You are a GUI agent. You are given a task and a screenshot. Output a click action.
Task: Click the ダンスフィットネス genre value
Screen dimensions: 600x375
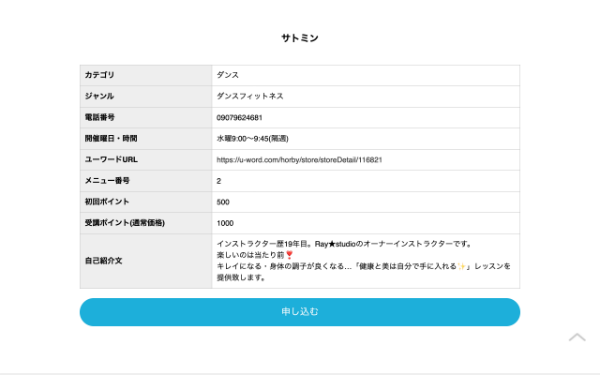250,96
